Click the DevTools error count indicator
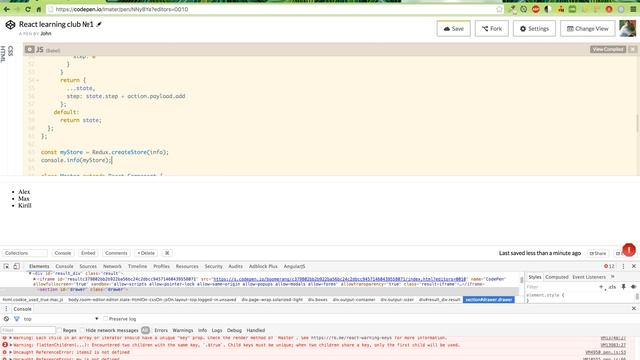Screen dimensions: 640x360 point(609,266)
